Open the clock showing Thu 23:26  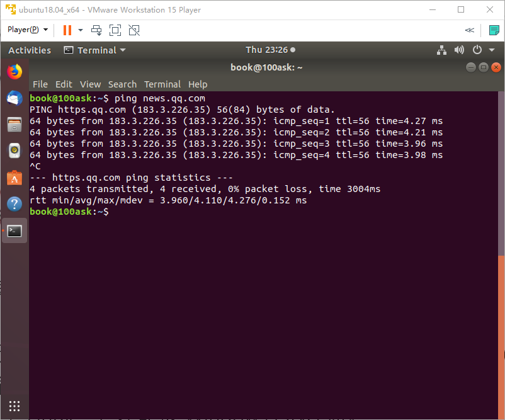270,50
